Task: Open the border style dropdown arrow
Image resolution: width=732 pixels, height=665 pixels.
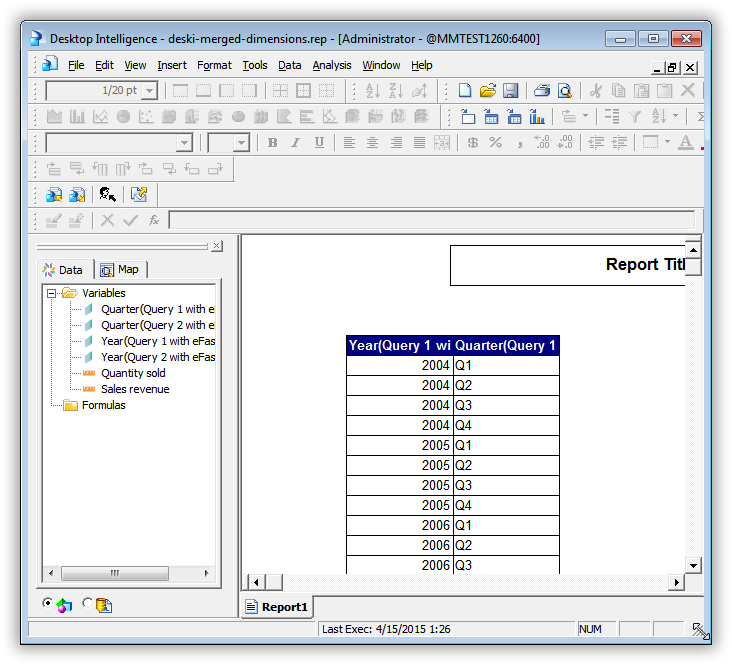Action: tap(667, 142)
